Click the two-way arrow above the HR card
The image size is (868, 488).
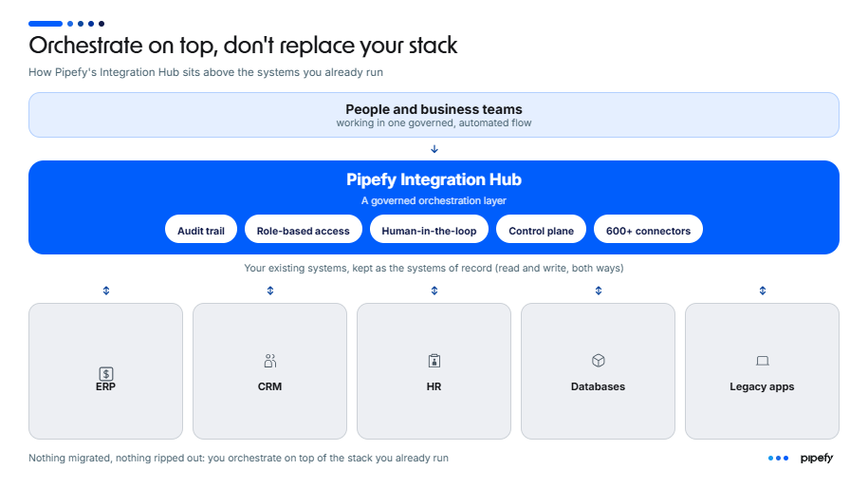[434, 291]
